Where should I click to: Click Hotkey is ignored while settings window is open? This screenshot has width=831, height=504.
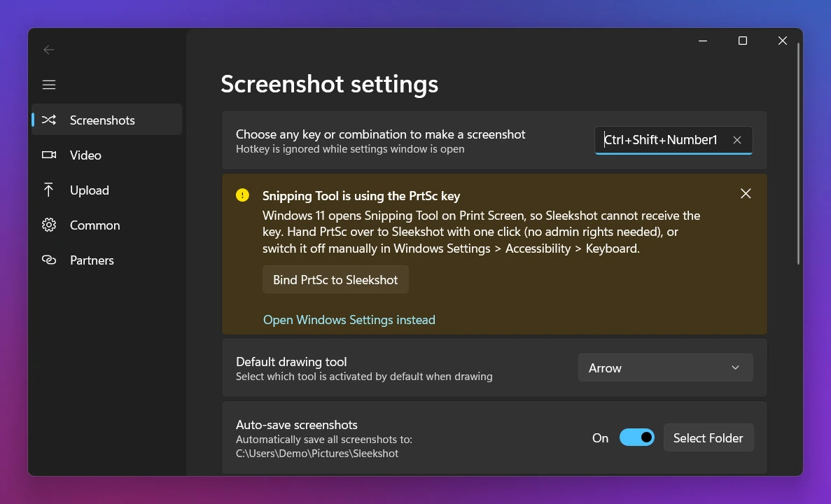pyautogui.click(x=350, y=149)
